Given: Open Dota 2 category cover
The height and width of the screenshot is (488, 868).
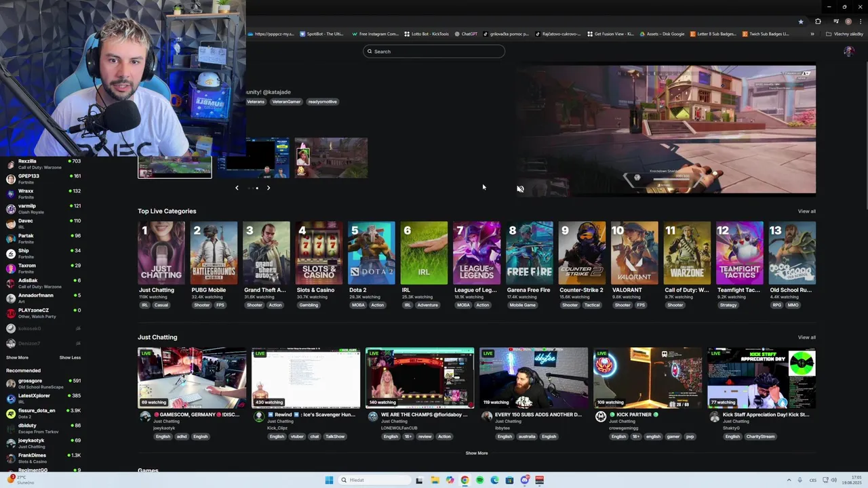Looking at the screenshot, I should (372, 253).
